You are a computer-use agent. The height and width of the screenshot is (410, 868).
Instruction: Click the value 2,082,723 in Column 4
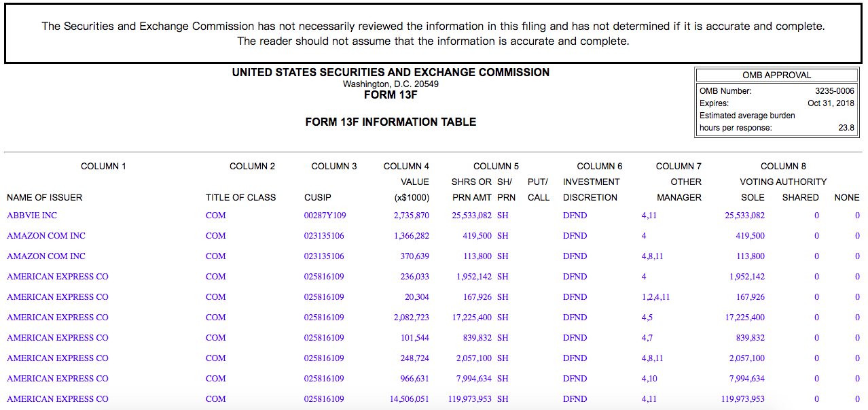tap(411, 318)
